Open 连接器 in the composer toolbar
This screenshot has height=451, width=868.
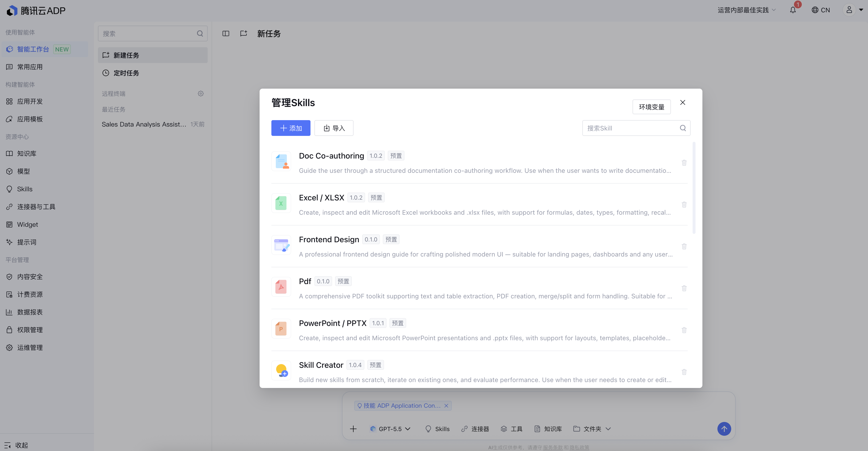[x=475, y=429]
